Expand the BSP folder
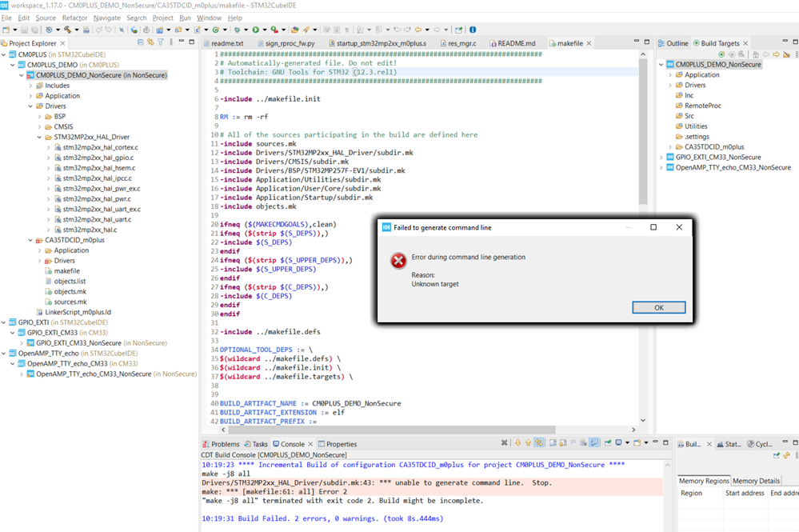 pos(40,116)
